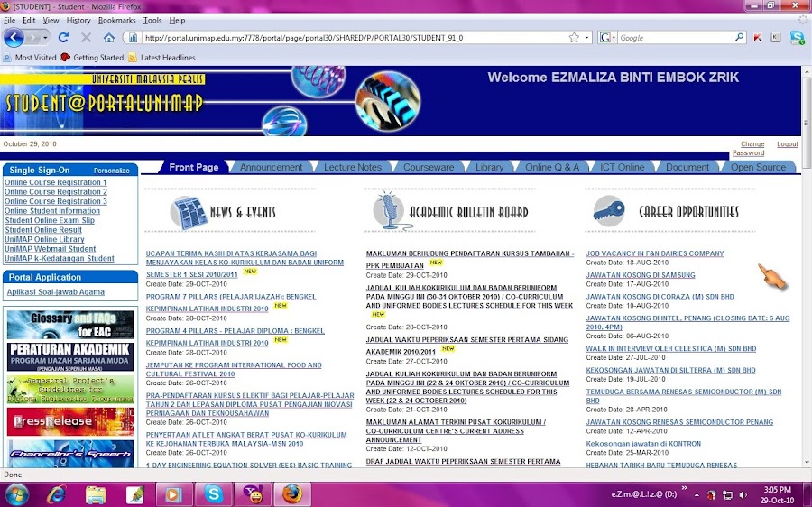Open Aplikasi Soal-jawab Agama link

[x=55, y=292]
